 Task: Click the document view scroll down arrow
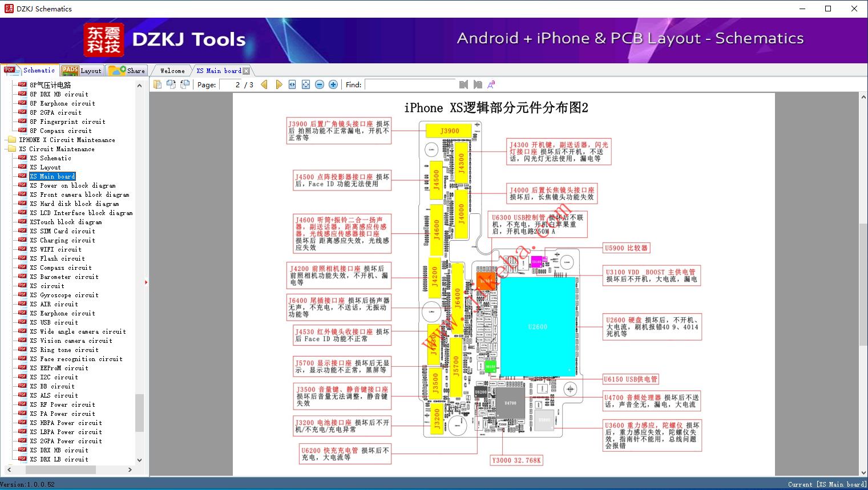coord(863,472)
